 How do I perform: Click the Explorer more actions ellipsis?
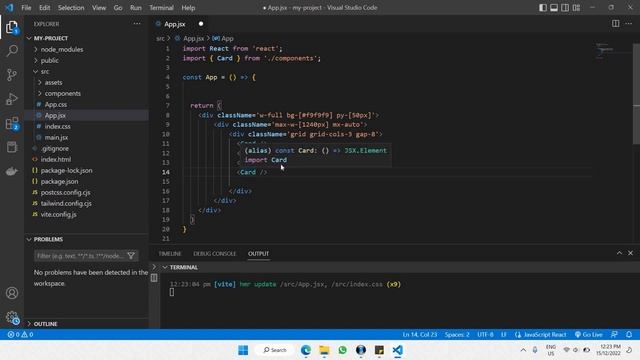click(x=137, y=24)
